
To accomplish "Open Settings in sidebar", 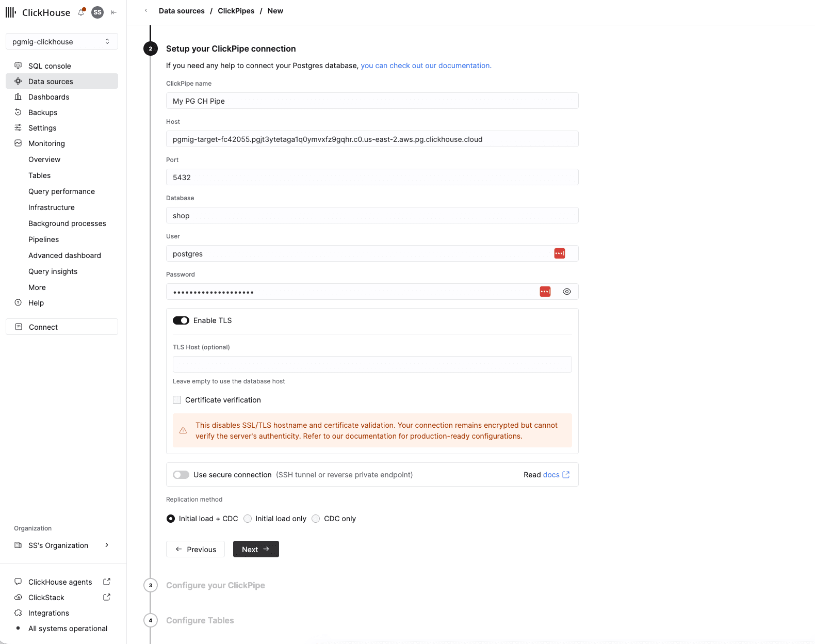I will pos(42,128).
